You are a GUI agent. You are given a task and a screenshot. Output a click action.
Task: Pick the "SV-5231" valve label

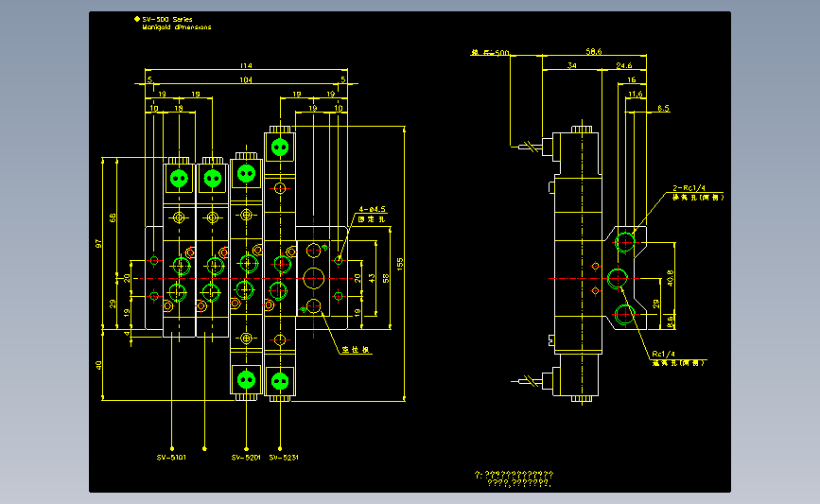pyautogui.click(x=284, y=458)
